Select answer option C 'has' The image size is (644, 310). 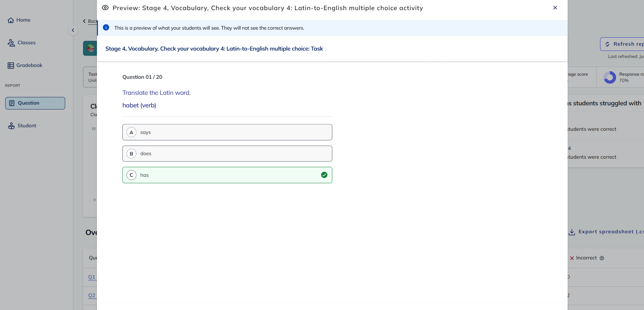(x=227, y=175)
